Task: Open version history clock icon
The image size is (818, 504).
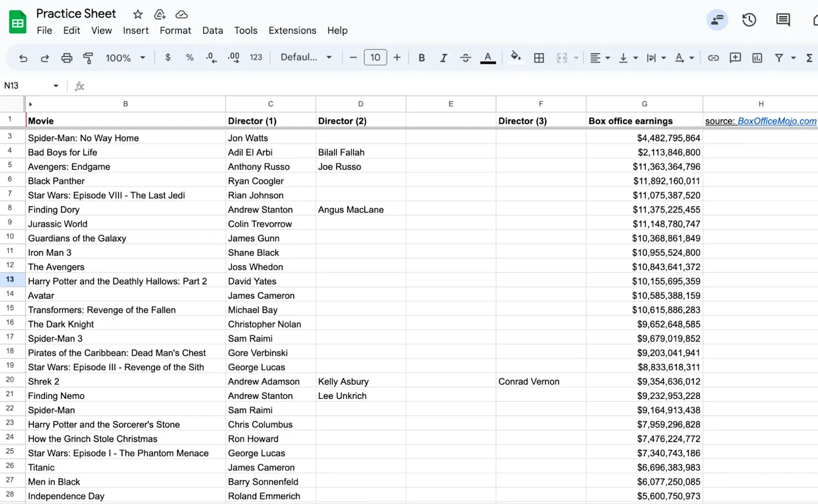Action: [749, 20]
